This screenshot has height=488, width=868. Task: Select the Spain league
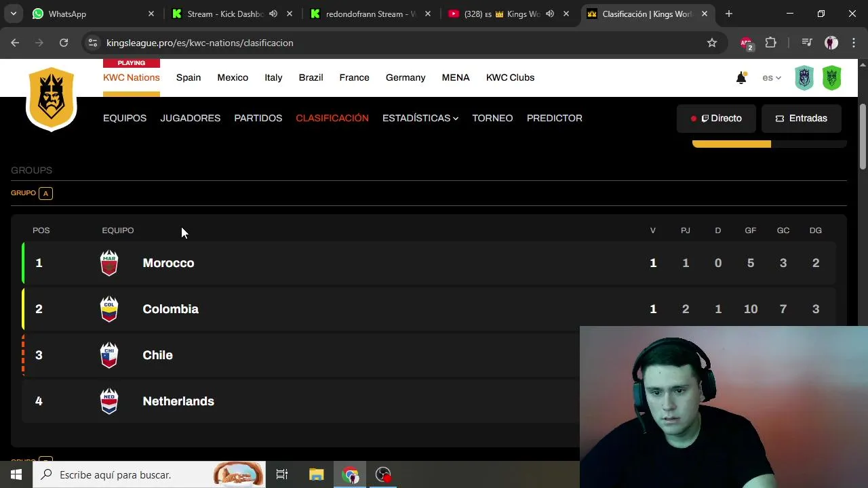click(x=189, y=77)
